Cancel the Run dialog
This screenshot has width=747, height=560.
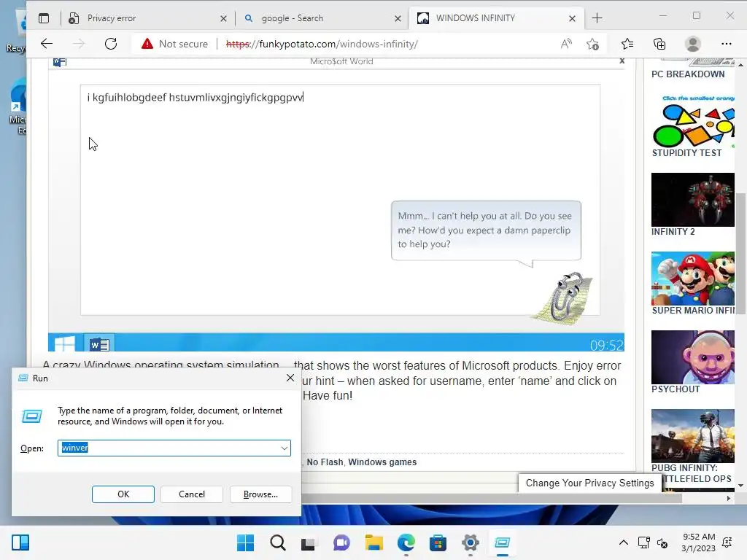tap(192, 494)
